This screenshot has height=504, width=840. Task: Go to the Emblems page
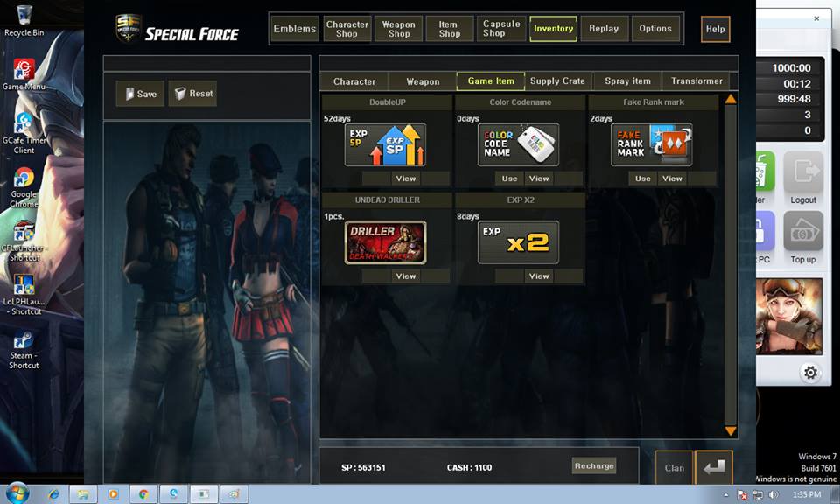[x=295, y=28]
